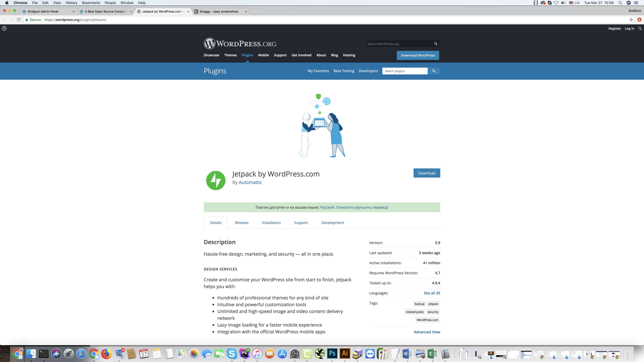Open Beta Testing in plugins bar

click(x=344, y=71)
